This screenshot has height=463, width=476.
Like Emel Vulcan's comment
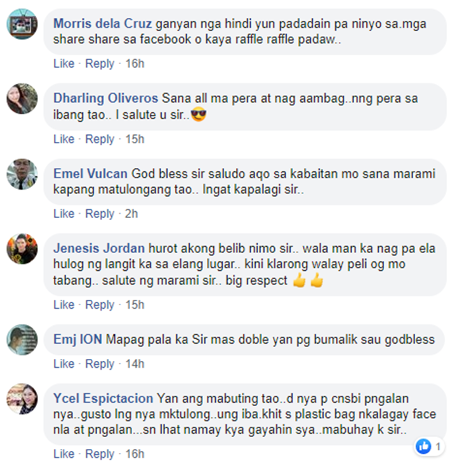click(x=63, y=214)
